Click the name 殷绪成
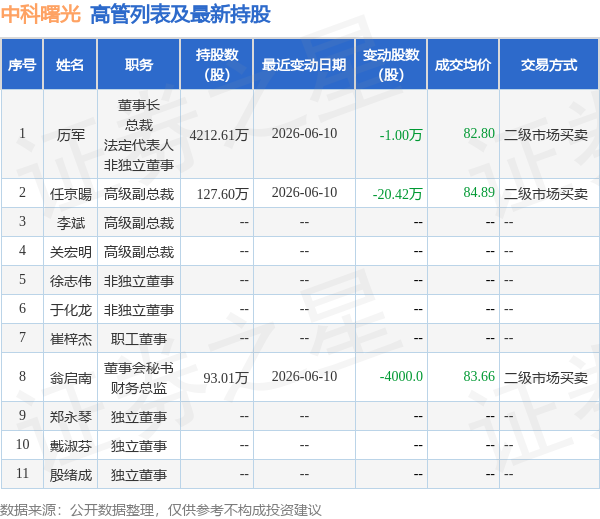 71,475
